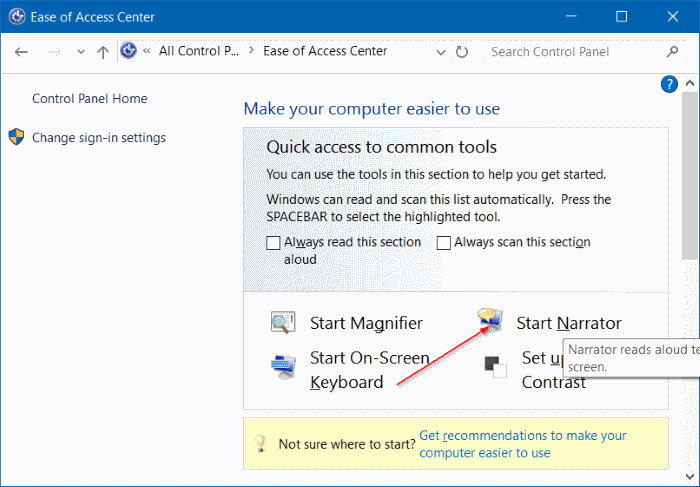
Task: Enable Always scan this section
Action: [443, 243]
